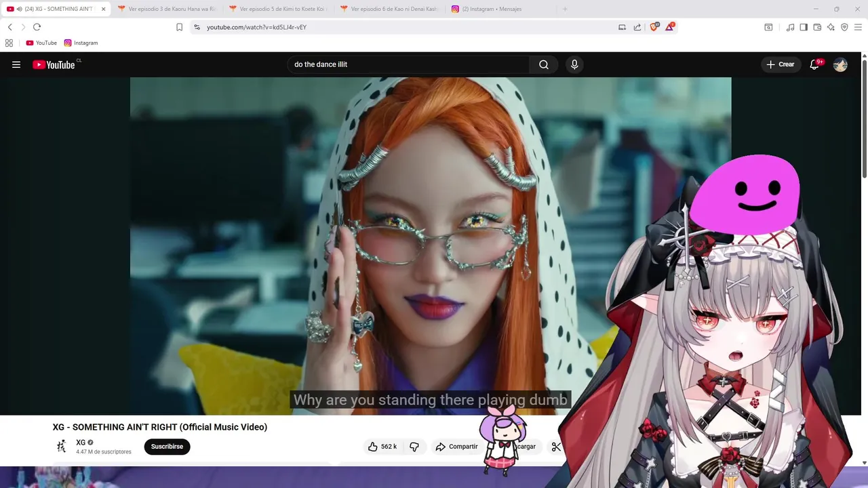Open the YouTube bookmark
Viewport: 868px width, 488px height.
pyautogui.click(x=41, y=43)
